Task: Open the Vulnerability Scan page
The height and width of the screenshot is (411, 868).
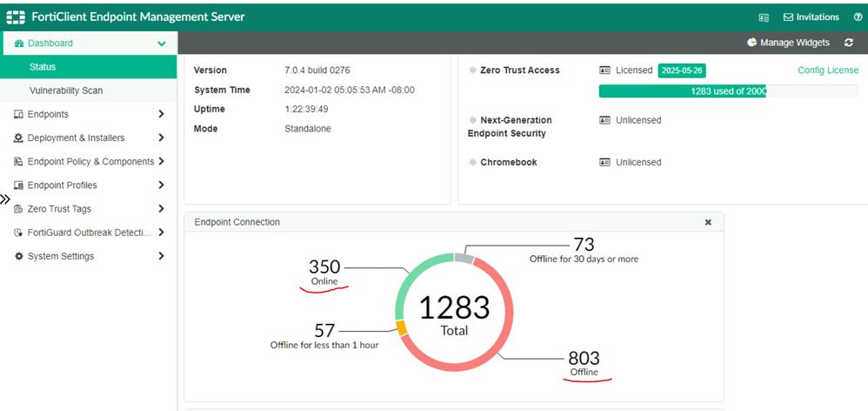Action: click(x=89, y=91)
